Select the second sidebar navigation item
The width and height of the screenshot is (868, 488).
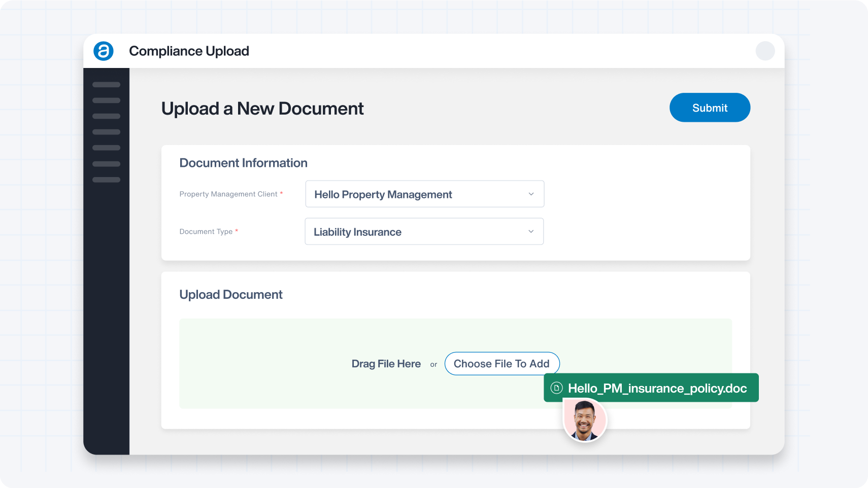tap(106, 100)
